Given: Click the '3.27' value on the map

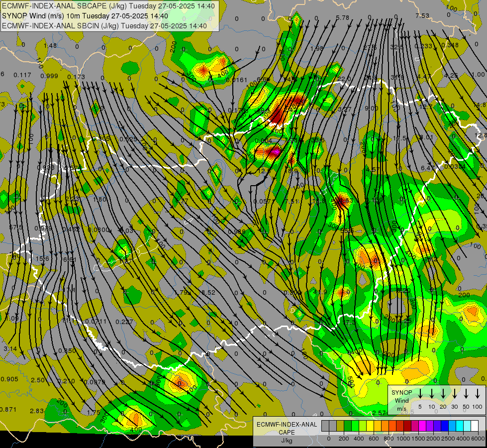Looking at the screenshot, I should coord(344,109).
